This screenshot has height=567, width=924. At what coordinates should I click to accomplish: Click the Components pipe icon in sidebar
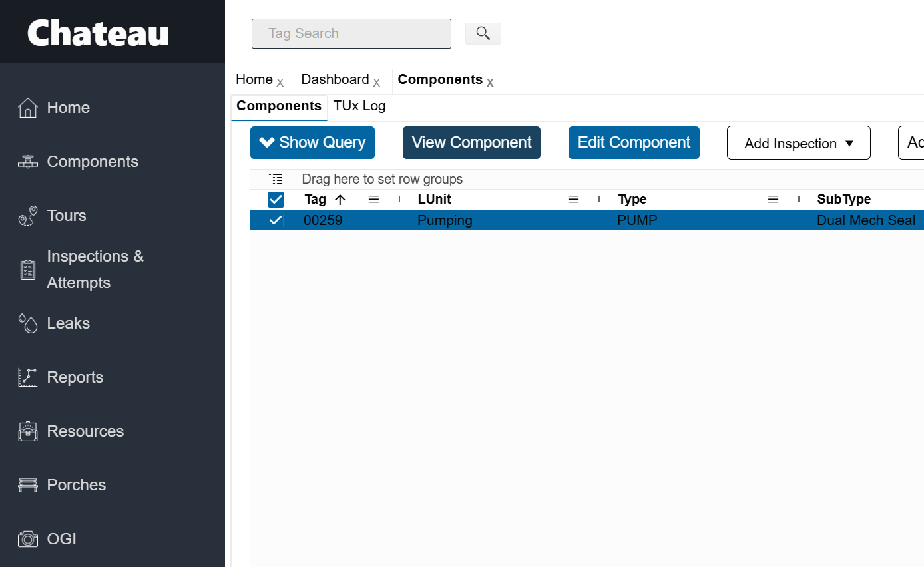[27, 162]
